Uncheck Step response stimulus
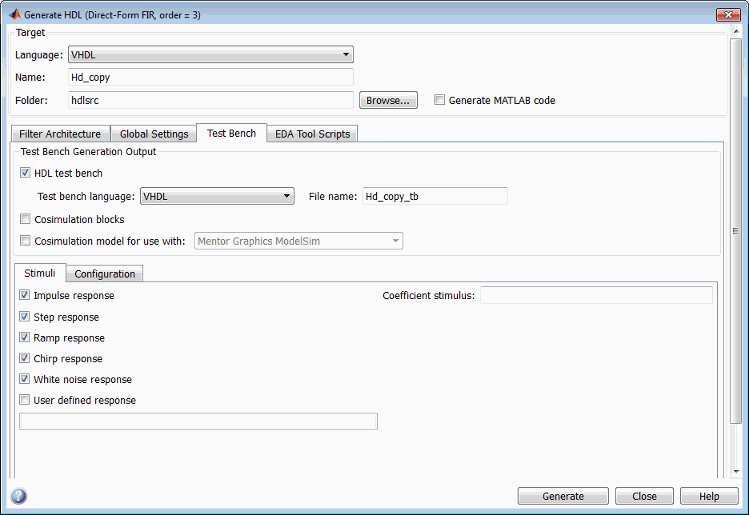 (x=24, y=316)
